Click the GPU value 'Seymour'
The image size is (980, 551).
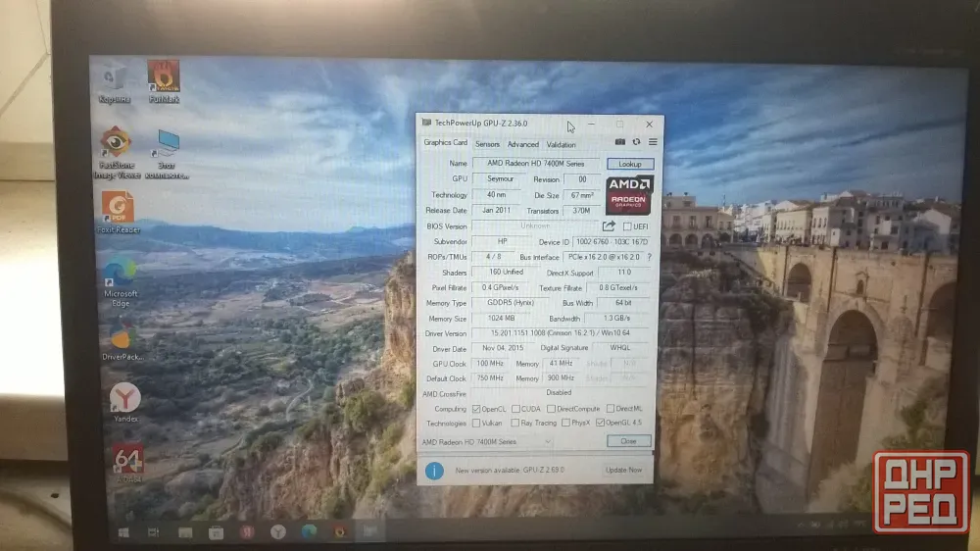point(500,178)
